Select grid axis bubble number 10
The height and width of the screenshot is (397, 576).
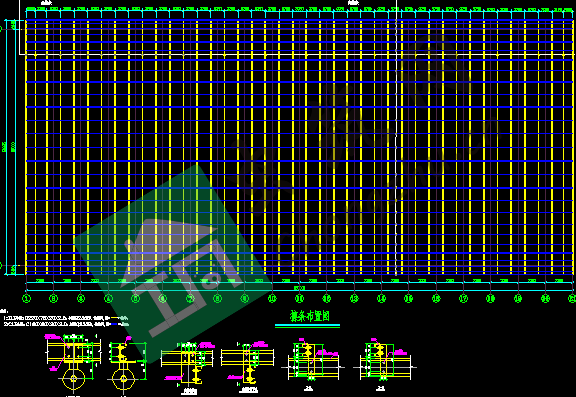tap(272, 299)
